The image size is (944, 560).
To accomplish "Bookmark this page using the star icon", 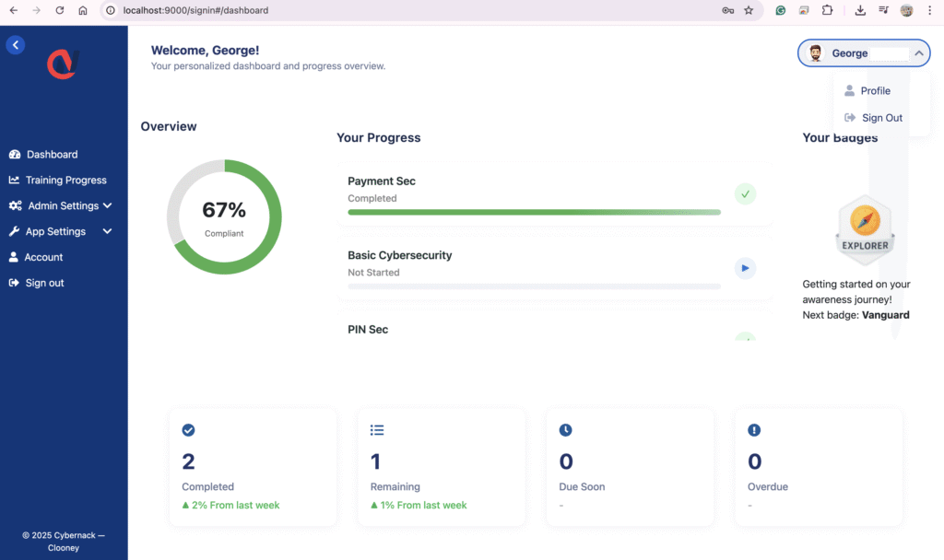I will pos(749,11).
